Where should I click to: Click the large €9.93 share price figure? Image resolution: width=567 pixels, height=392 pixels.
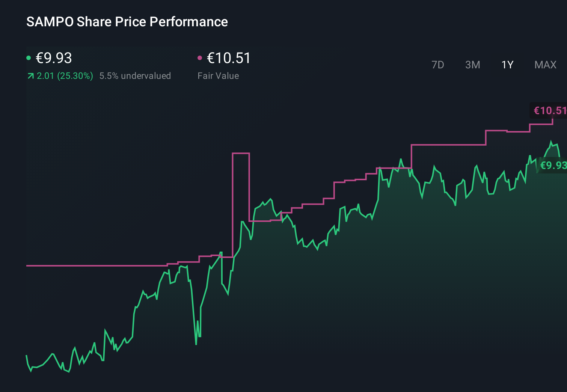54,58
